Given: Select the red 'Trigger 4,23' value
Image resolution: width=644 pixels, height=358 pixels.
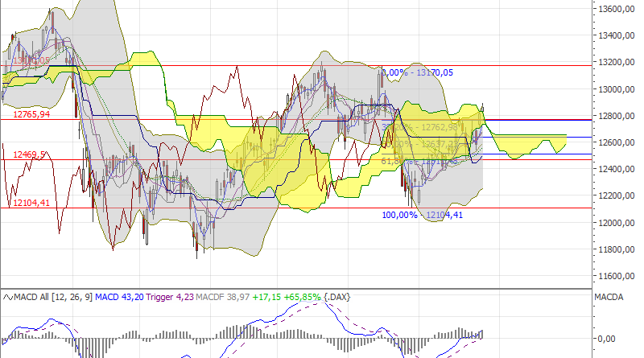Looking at the screenshot, I should (x=170, y=298).
